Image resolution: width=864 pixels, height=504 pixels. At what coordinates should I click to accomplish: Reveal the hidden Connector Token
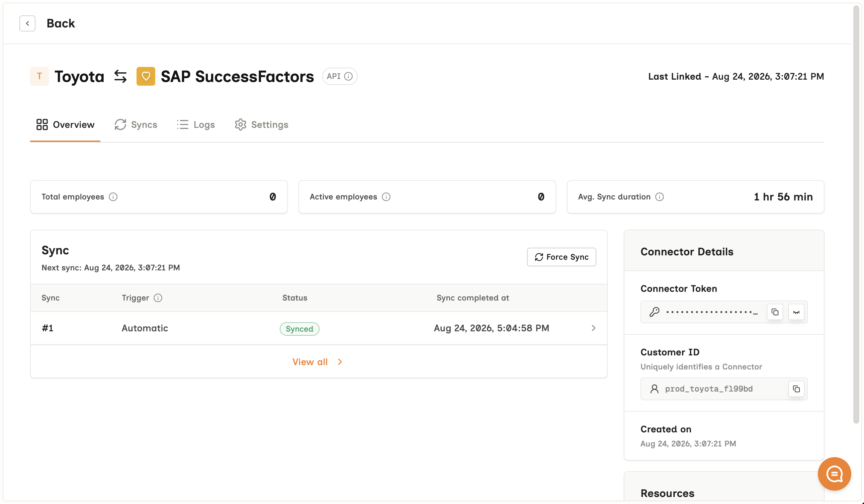796,312
